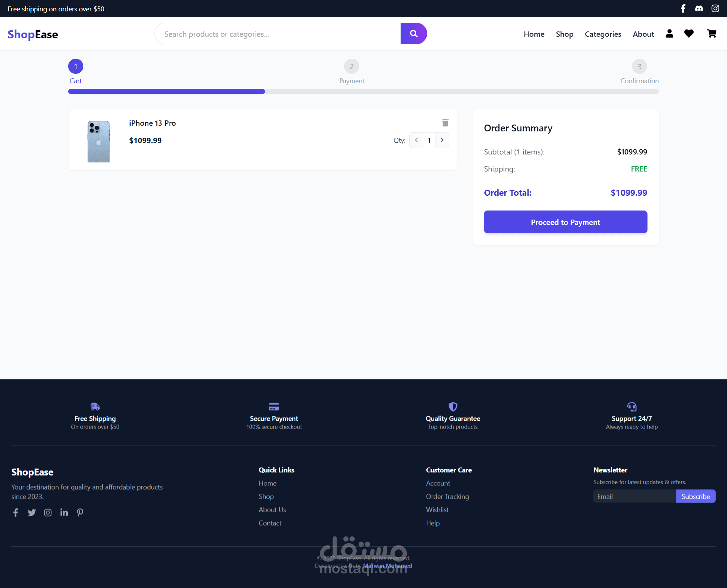Open footer Instagram icon
Image resolution: width=727 pixels, height=588 pixels.
[48, 513]
